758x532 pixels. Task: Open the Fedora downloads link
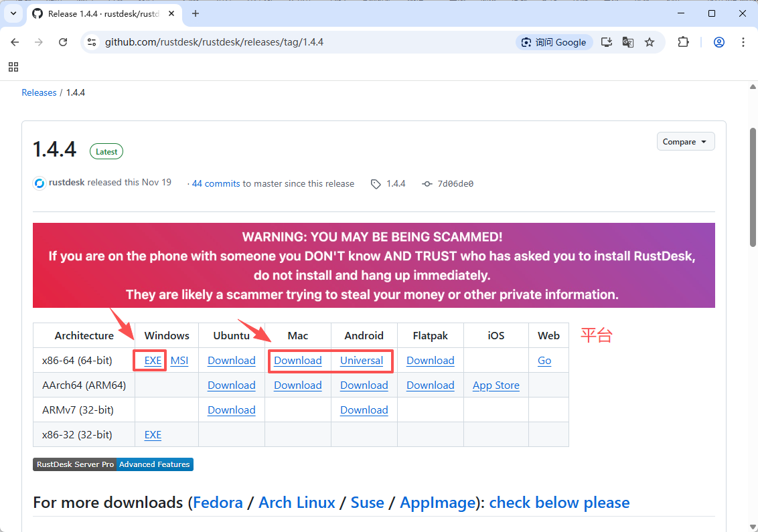218,503
